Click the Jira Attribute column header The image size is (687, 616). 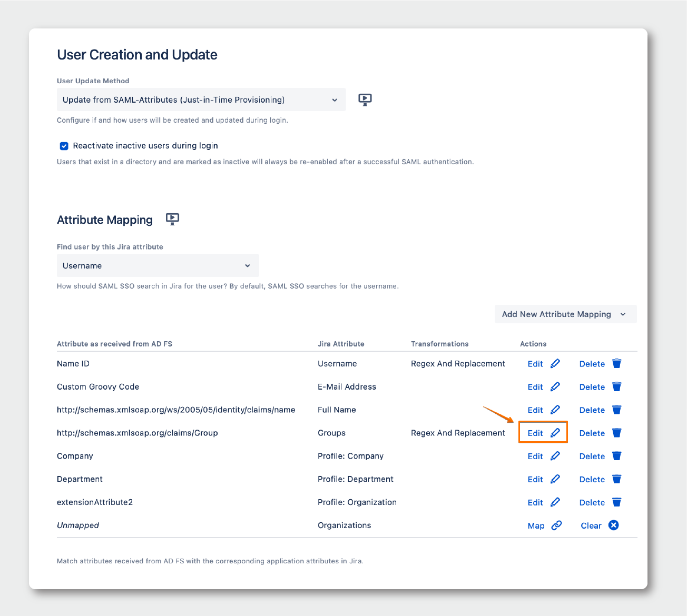tap(341, 344)
